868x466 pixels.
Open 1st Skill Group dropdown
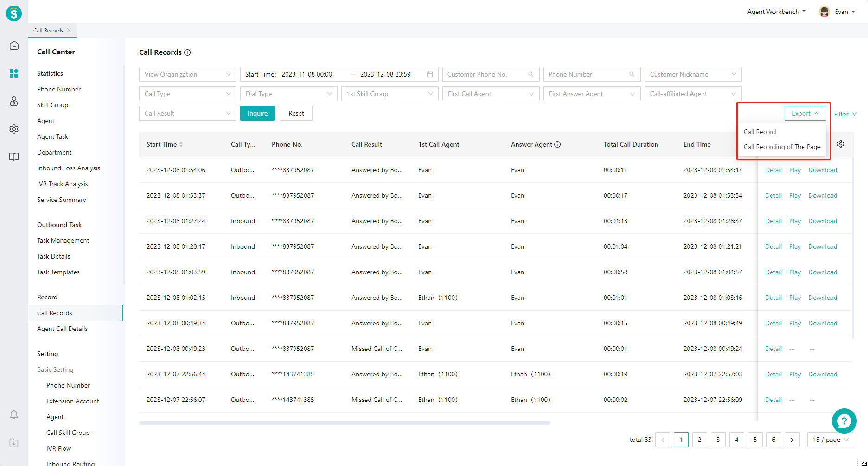(x=390, y=94)
